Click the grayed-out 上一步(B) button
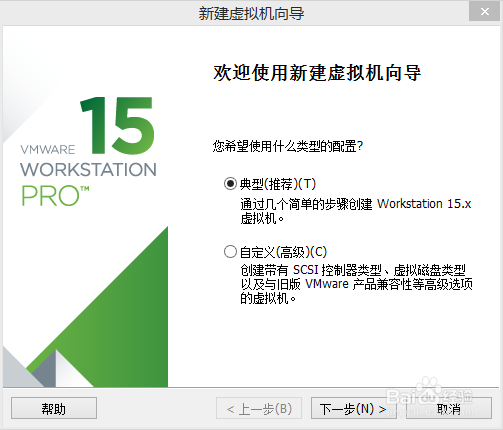The width and height of the screenshot is (503, 430). coord(259,408)
